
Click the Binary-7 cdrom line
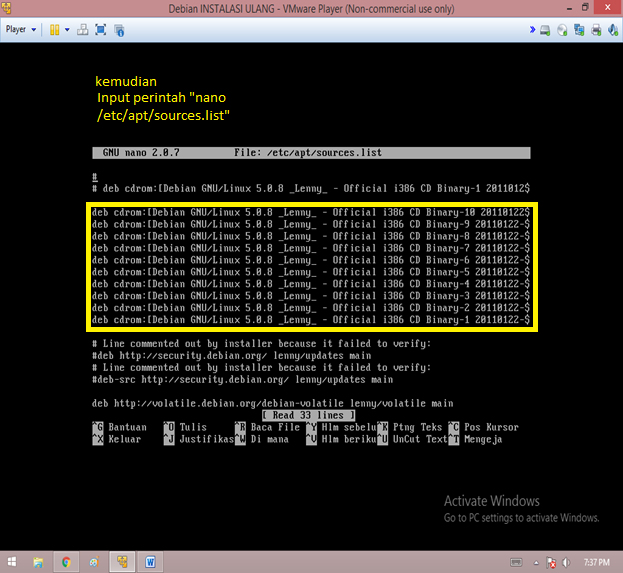[x=311, y=248]
